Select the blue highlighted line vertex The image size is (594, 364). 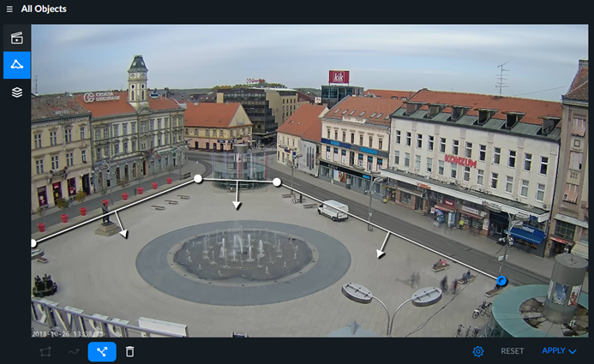pyautogui.click(x=501, y=281)
